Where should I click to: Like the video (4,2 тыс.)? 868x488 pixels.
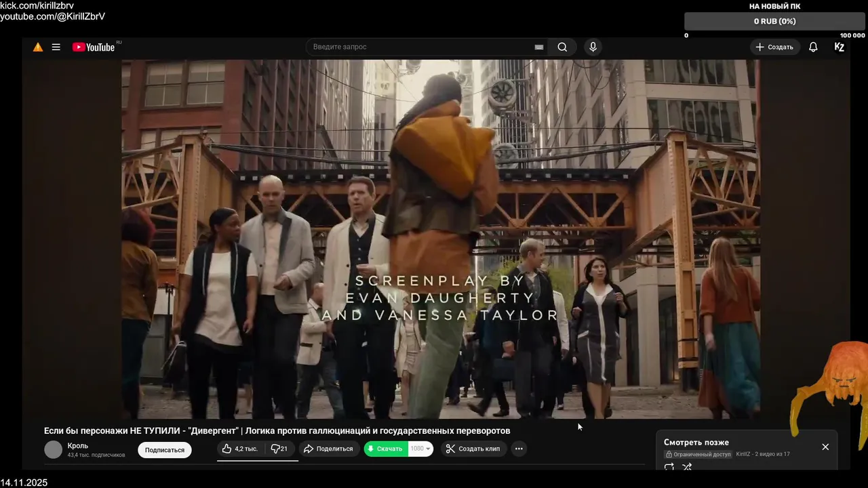[x=239, y=449]
